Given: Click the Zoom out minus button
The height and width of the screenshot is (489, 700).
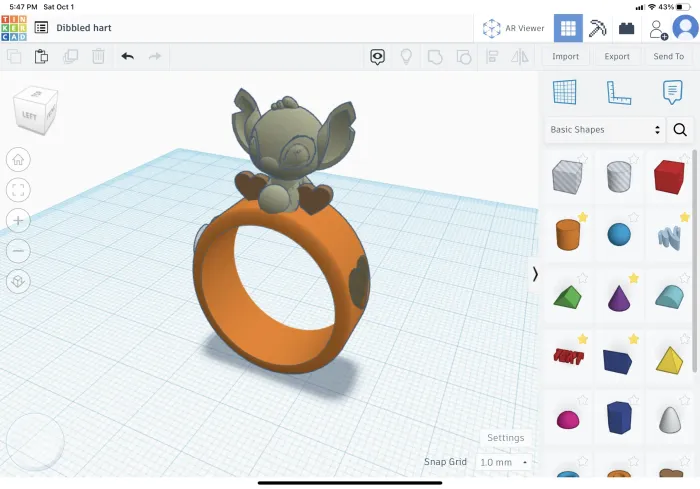Looking at the screenshot, I should pos(18,251).
